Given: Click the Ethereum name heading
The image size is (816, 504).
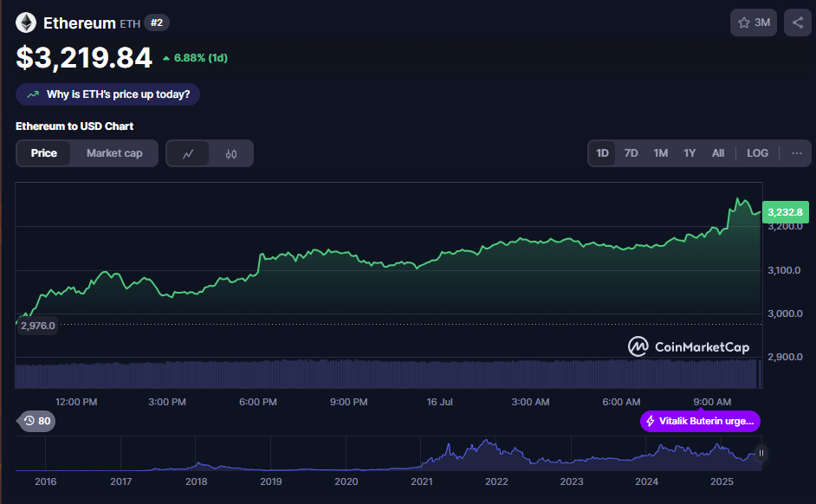Looking at the screenshot, I should (79, 23).
